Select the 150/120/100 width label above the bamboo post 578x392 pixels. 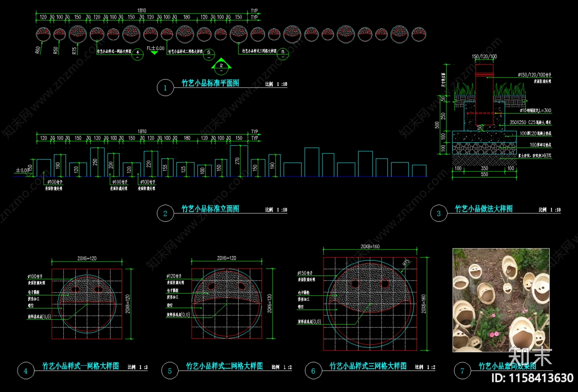coord(484,57)
